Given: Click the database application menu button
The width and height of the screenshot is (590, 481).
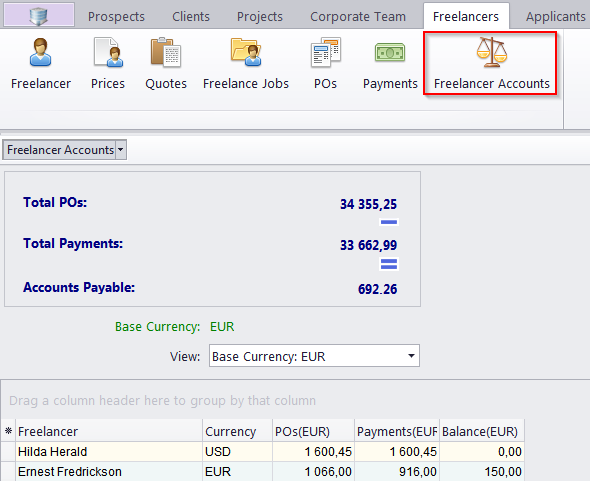Looking at the screenshot, I should tap(39, 15).
